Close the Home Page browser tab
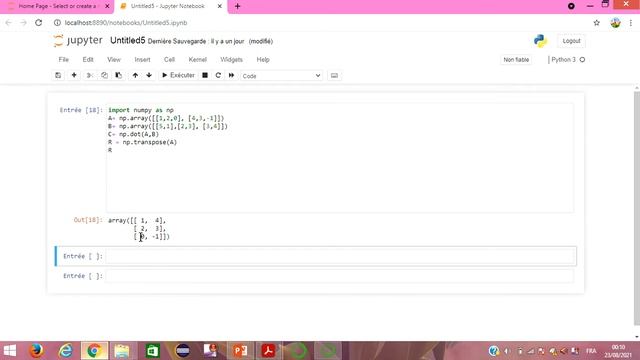This screenshot has width=640, height=360. coord(107,7)
